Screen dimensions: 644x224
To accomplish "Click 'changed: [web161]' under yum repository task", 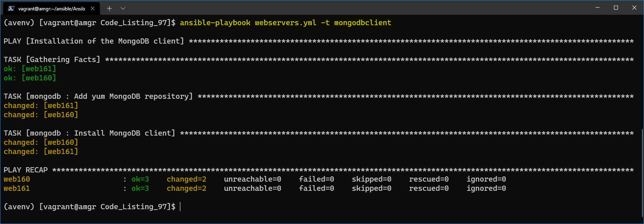I will point(41,106).
